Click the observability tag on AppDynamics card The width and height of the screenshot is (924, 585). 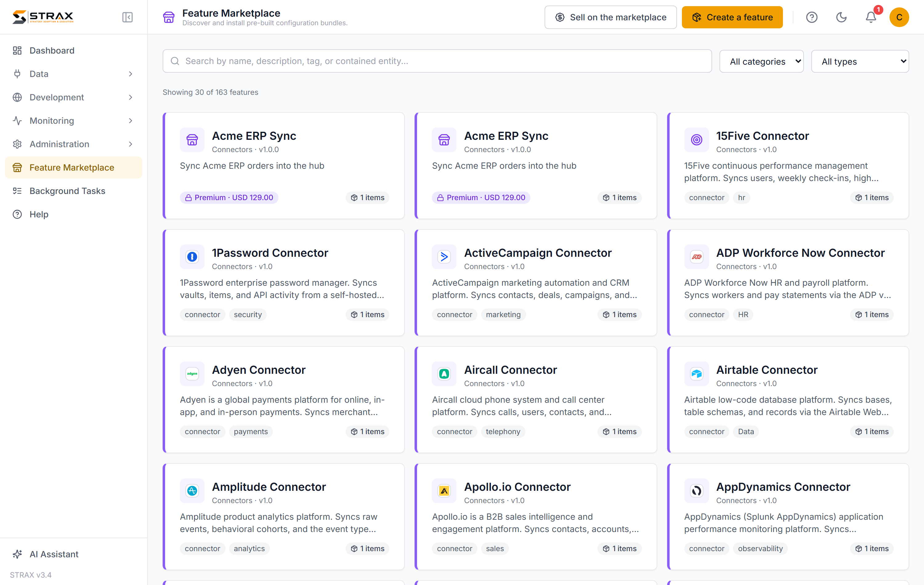(760, 549)
